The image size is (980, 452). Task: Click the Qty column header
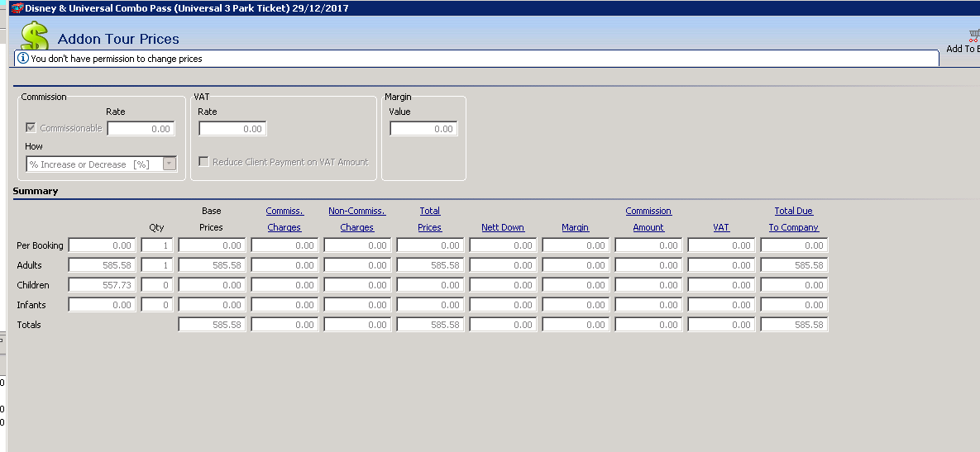[156, 227]
